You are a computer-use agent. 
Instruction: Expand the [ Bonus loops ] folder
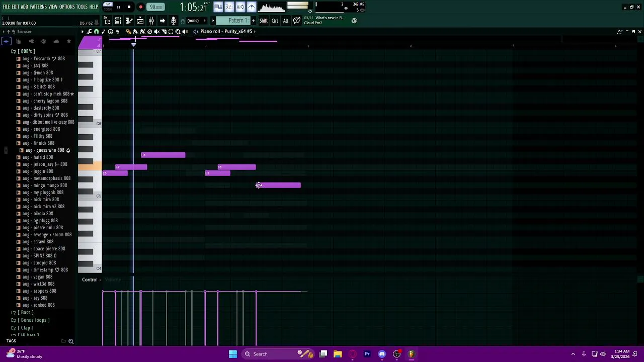[x=30, y=320]
